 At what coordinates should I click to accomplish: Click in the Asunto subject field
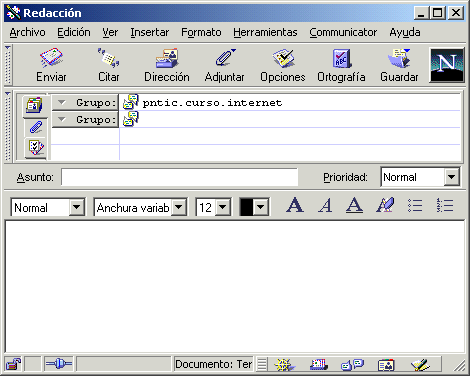(180, 177)
